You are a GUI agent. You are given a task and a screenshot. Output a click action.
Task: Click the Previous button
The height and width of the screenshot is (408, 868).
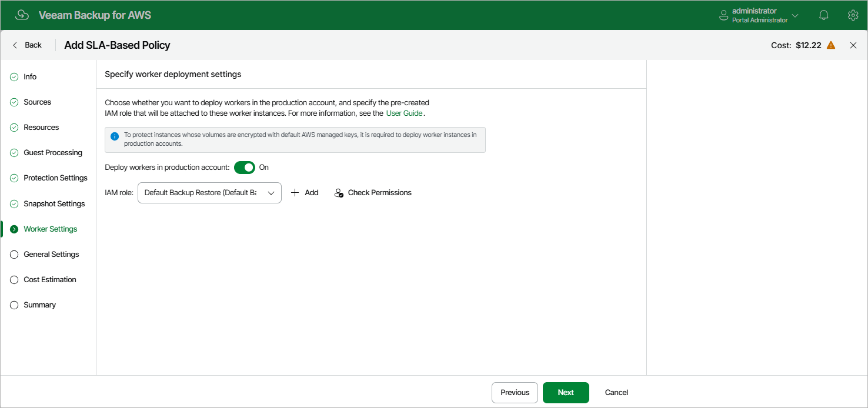coord(515,393)
